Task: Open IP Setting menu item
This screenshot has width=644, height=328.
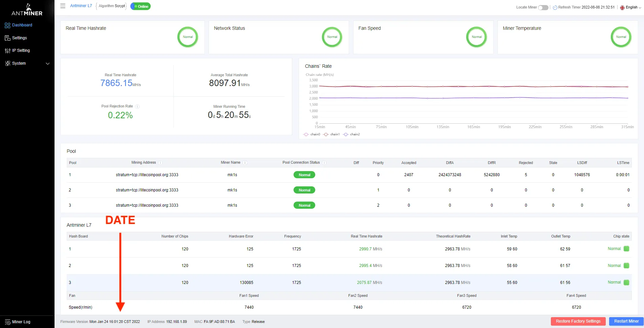Action: click(21, 50)
